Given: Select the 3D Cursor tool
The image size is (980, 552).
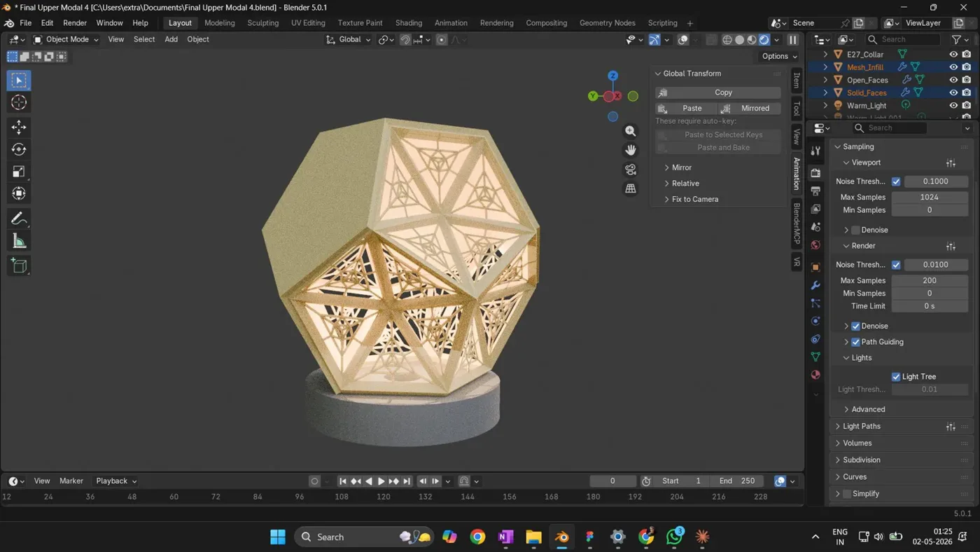Looking at the screenshot, I should [x=19, y=103].
